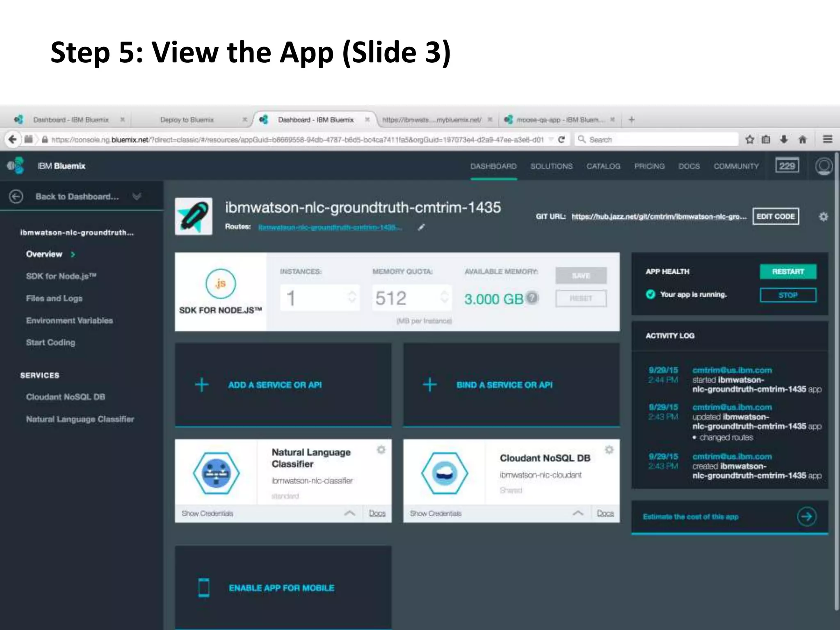The height and width of the screenshot is (630, 840).
Task: Open the URL bar history dropdown arrow
Action: 551,139
